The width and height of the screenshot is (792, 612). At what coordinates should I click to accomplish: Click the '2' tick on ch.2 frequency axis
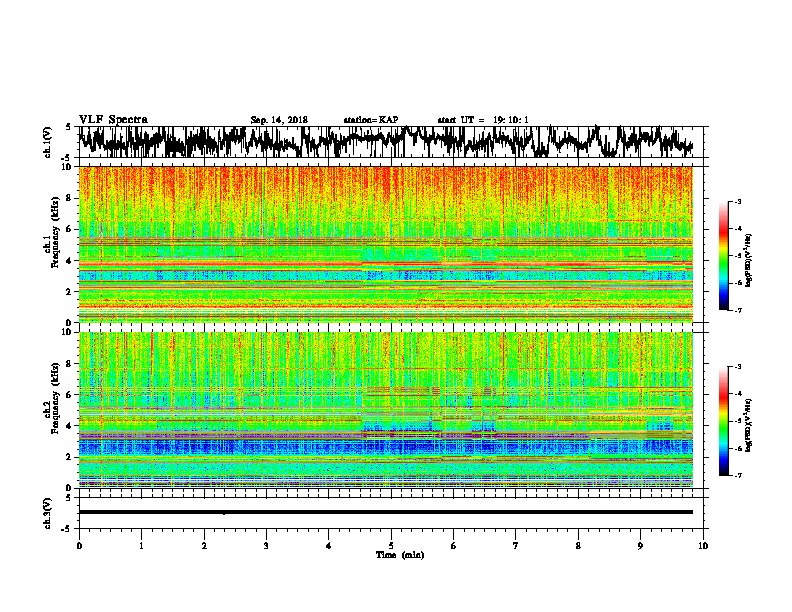pyautogui.click(x=70, y=457)
